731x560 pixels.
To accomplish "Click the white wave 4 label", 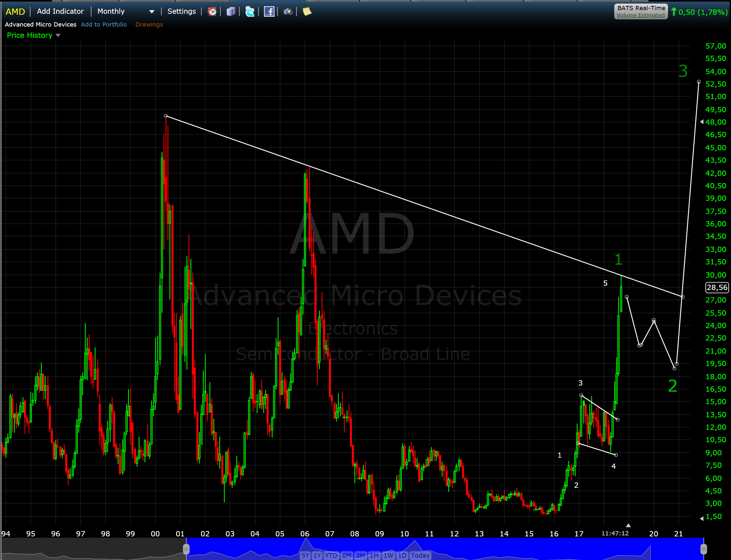I will 614,466.
